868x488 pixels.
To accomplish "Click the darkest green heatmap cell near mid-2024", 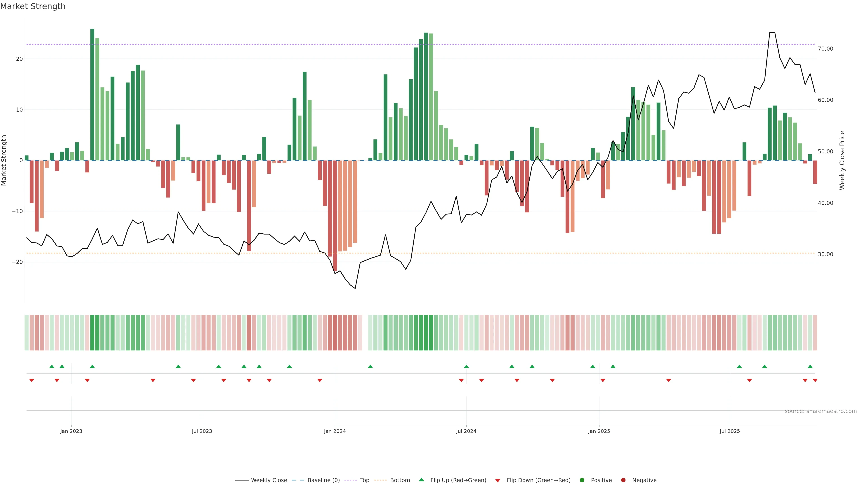I will [x=426, y=333].
